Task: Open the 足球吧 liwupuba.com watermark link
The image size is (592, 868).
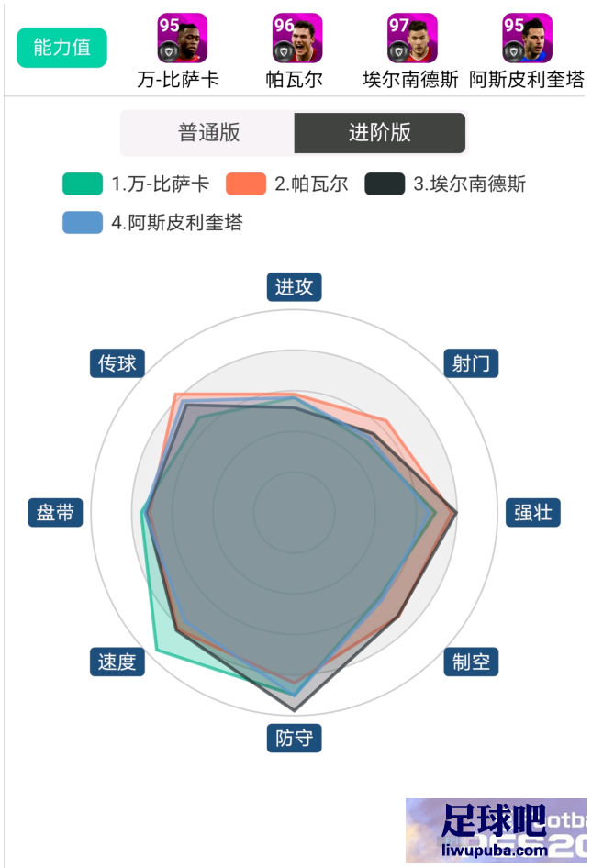Action: pos(497,830)
